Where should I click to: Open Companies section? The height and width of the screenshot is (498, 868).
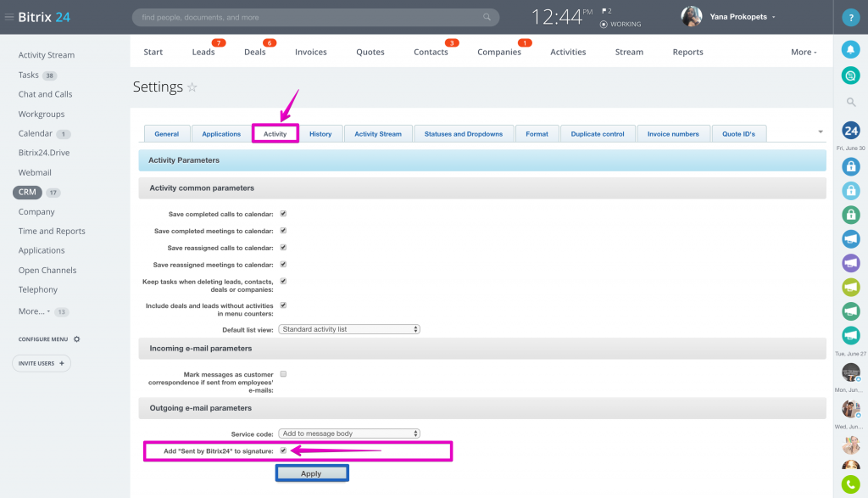(x=498, y=52)
